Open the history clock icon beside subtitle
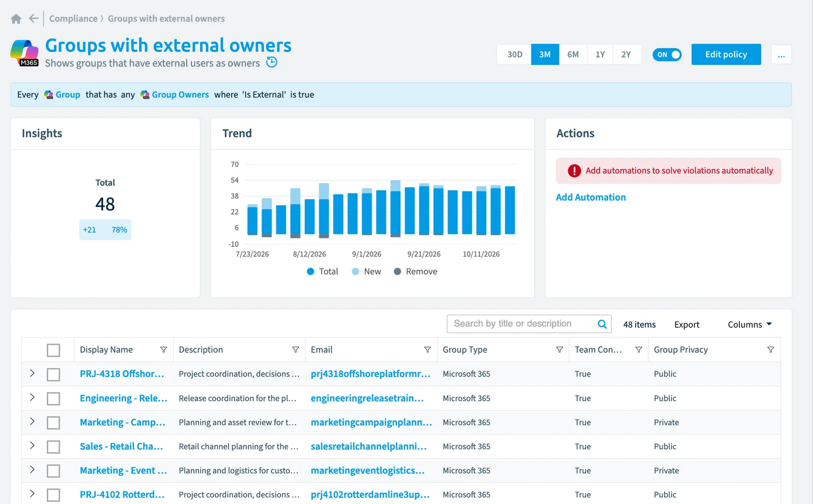 272,62
